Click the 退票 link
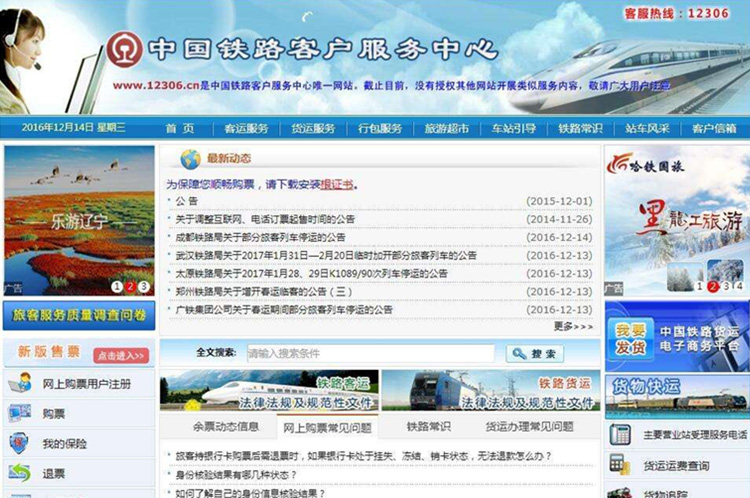This screenshot has height=498, width=750. click(x=54, y=474)
